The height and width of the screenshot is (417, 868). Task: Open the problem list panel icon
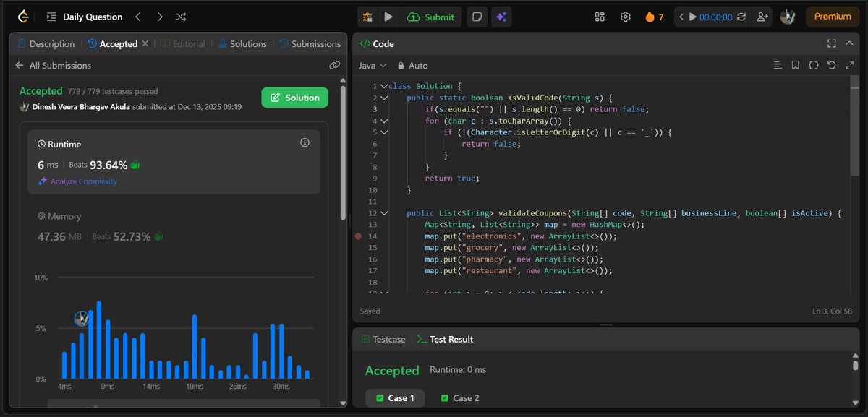point(51,17)
